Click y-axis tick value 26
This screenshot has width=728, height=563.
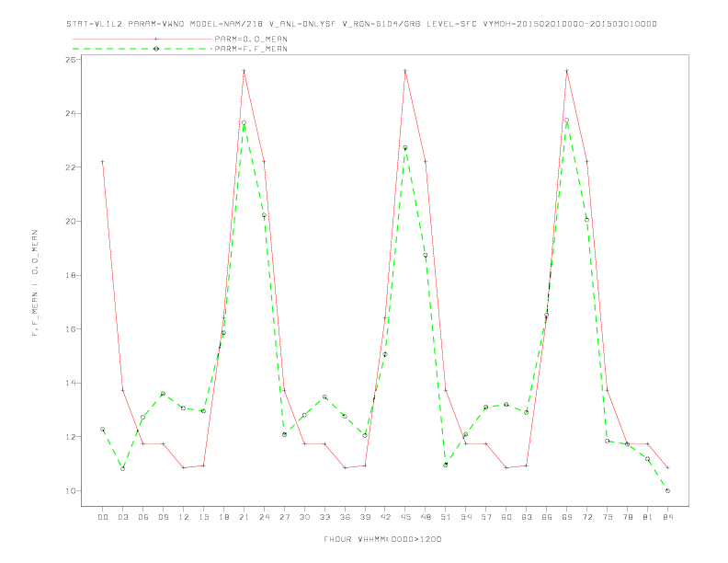coord(70,60)
